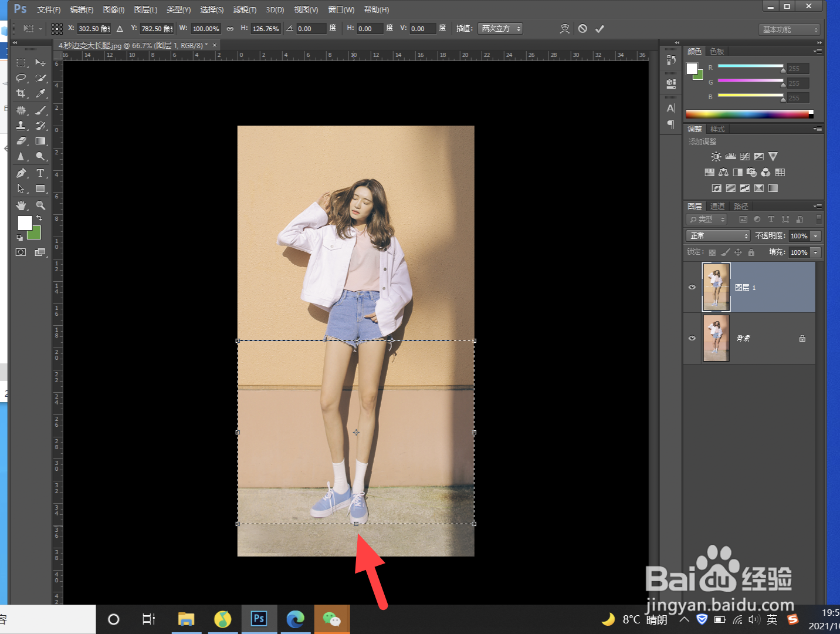The height and width of the screenshot is (634, 840).
Task: Select the Rectangular Marquee tool
Action: coord(21,62)
